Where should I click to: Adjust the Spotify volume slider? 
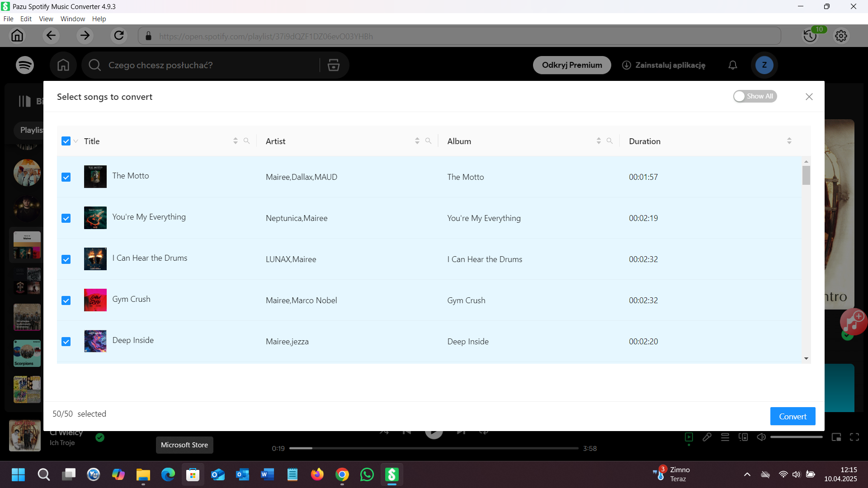point(797,437)
